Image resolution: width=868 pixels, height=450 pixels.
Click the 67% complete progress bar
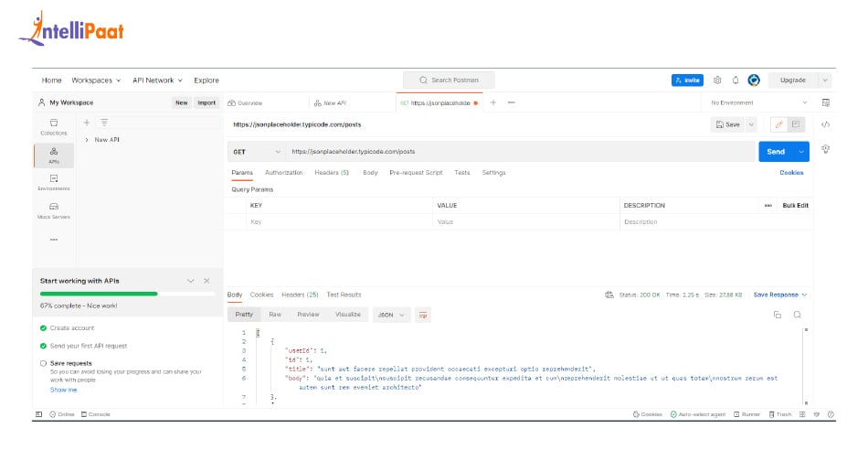127,294
